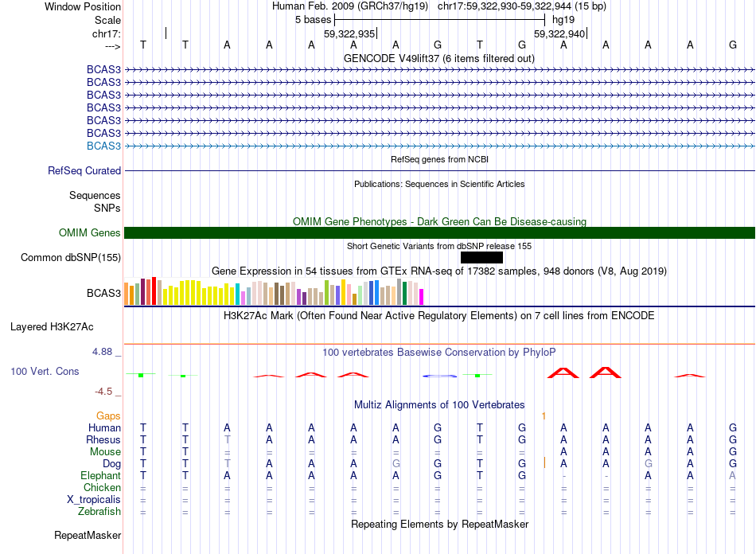Click the tall red bar in GTEx chart
This screenshot has width=756, height=554.
(x=154, y=291)
